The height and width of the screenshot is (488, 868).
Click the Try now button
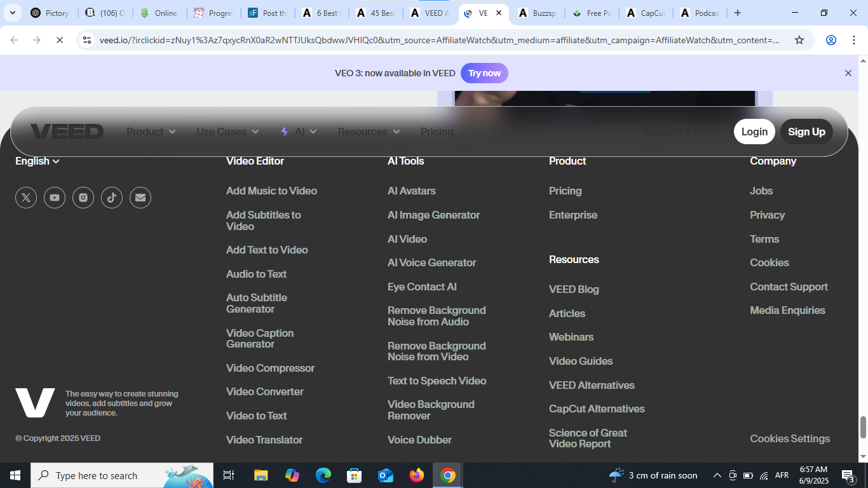(x=484, y=73)
